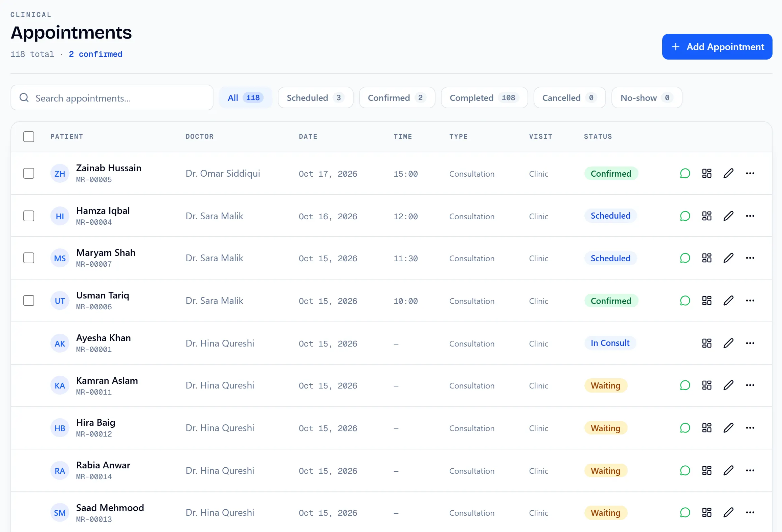Show All 118 appointments tab

[245, 98]
